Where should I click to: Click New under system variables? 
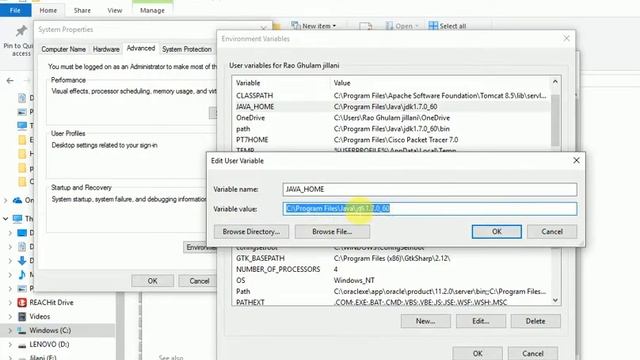425,321
